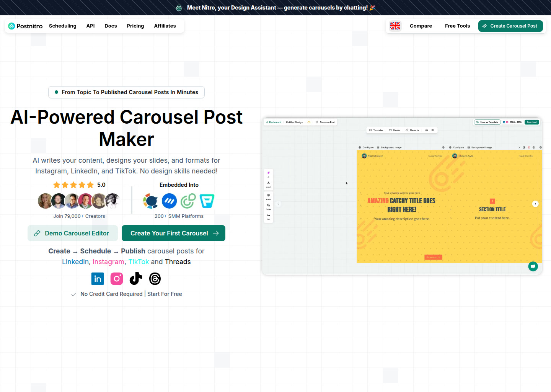Open the API menu item
The image size is (551, 392).
click(x=91, y=26)
